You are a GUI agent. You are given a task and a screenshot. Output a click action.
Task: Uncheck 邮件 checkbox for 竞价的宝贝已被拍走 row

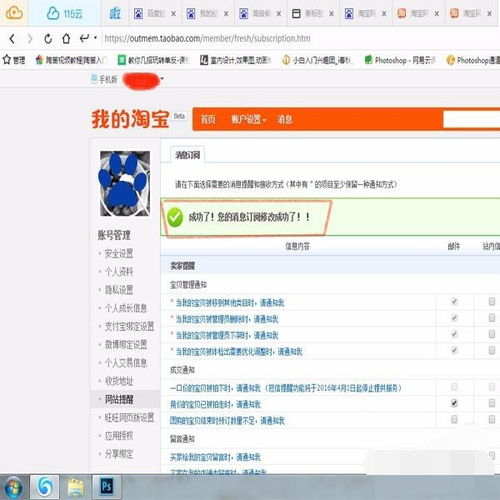[x=454, y=403]
